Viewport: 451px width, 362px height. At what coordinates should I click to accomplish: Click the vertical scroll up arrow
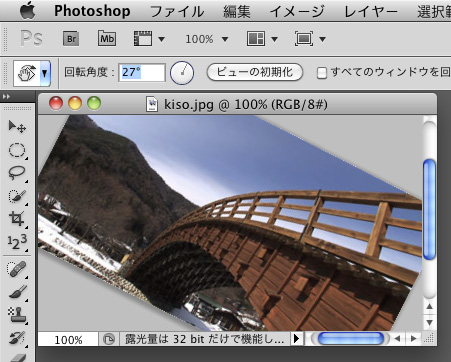point(429,306)
